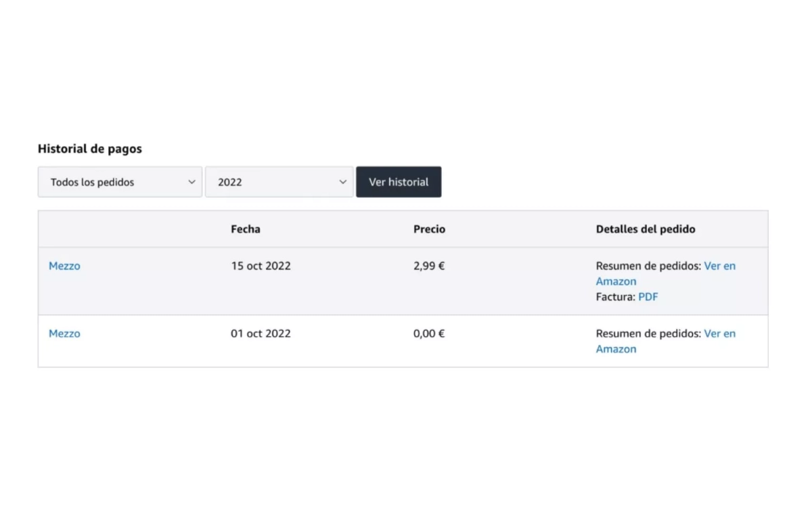Click the "Factura:" label text
The width and height of the screenshot is (812, 512).
(x=615, y=297)
